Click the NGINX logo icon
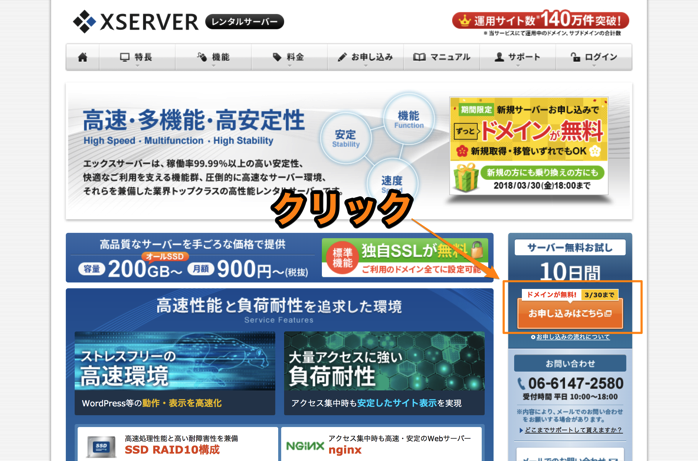 [305, 446]
